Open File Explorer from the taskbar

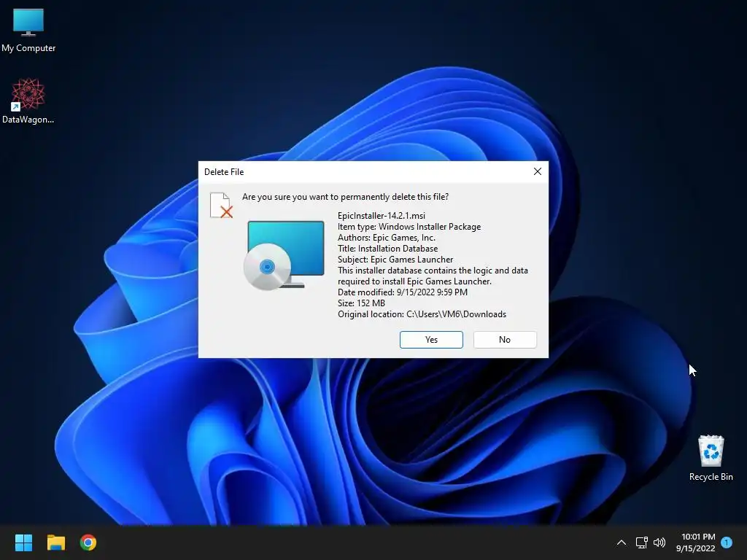click(x=55, y=542)
